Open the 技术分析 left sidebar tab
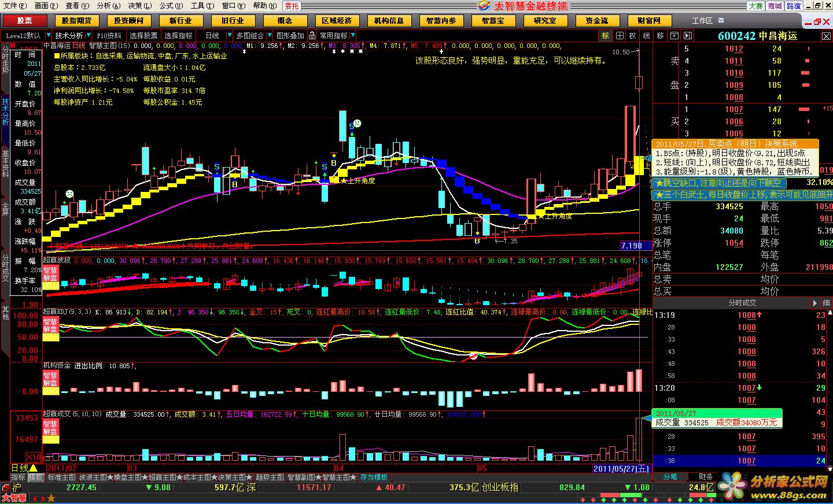833x504 pixels. (x=5, y=112)
